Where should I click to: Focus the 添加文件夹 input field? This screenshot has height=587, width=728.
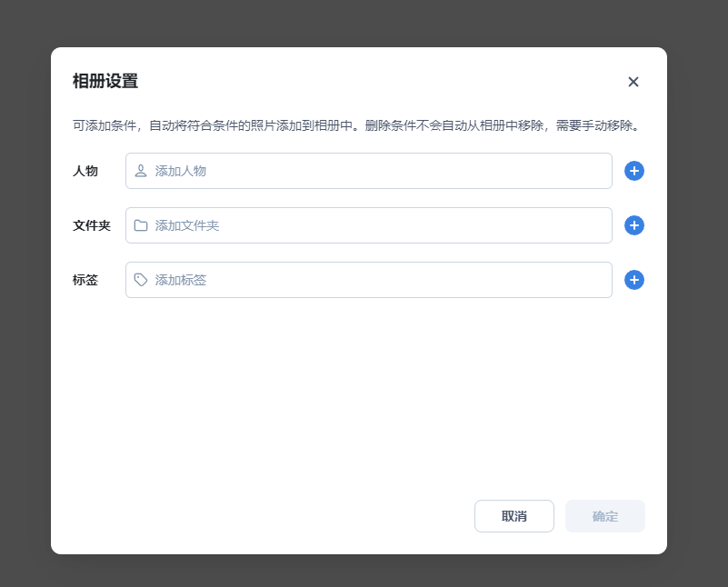(x=369, y=225)
